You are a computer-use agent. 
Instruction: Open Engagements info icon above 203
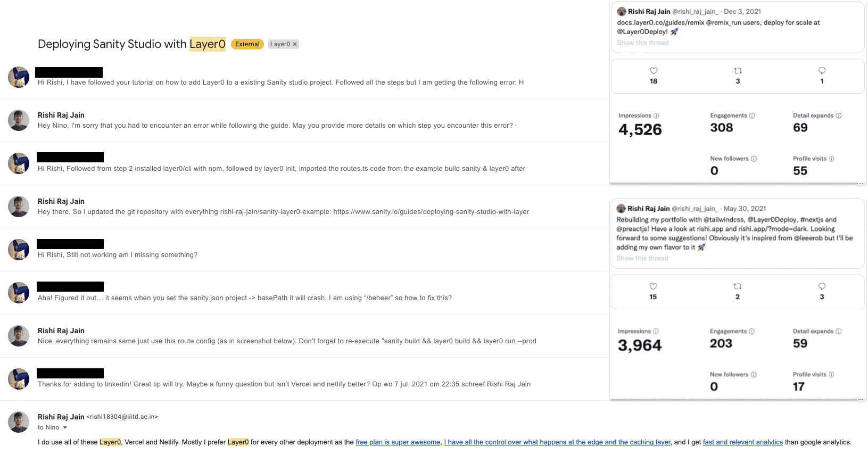(x=751, y=331)
